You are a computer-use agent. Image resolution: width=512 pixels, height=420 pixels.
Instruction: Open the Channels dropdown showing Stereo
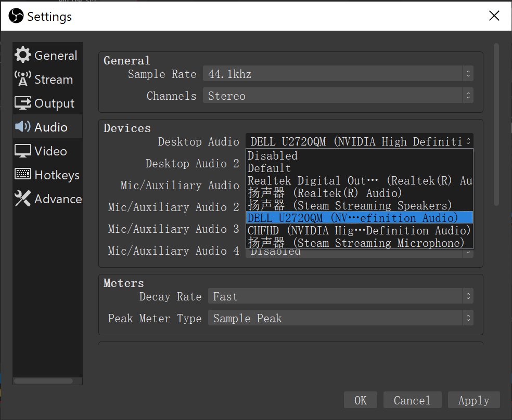(x=338, y=96)
